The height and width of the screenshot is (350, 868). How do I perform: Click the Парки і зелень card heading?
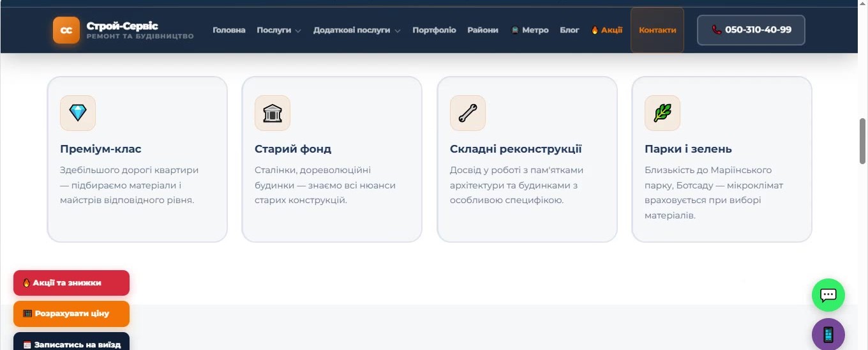point(688,149)
